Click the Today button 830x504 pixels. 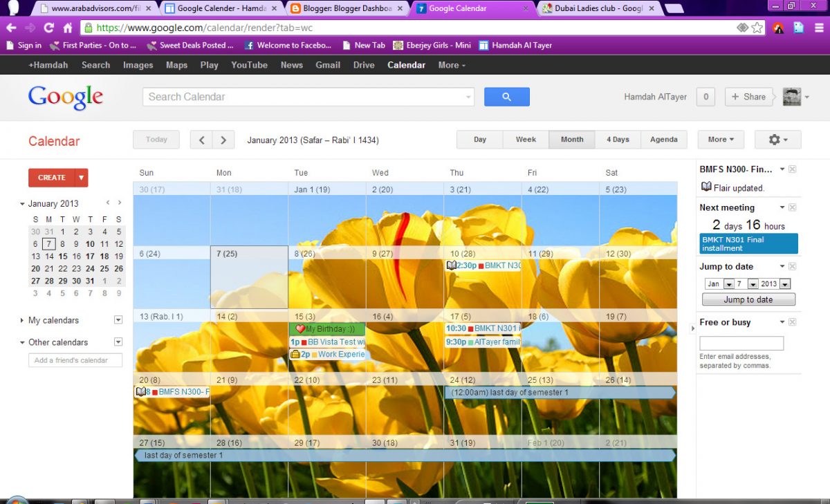[156, 139]
